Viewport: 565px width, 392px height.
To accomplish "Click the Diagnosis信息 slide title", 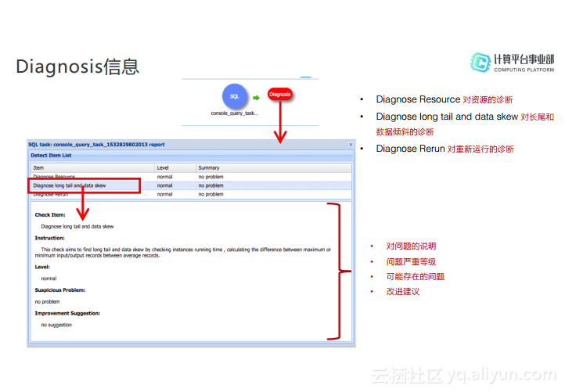I will click(77, 67).
